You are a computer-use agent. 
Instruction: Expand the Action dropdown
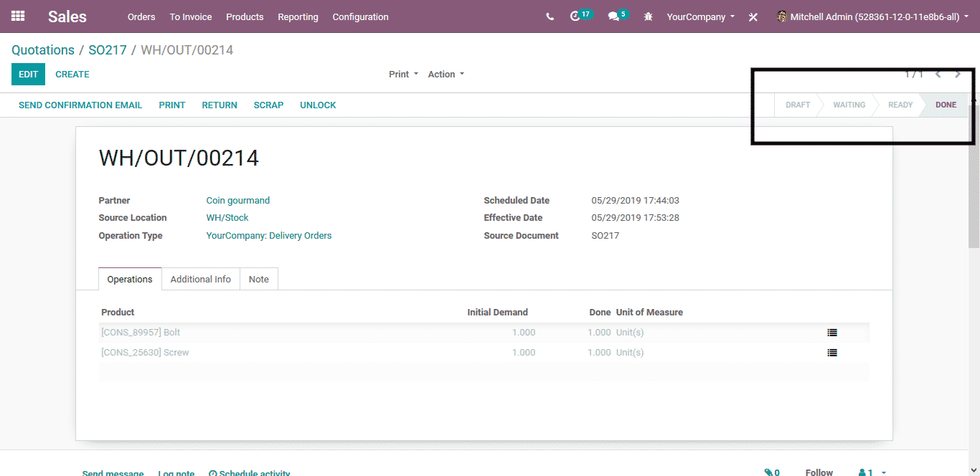point(446,75)
